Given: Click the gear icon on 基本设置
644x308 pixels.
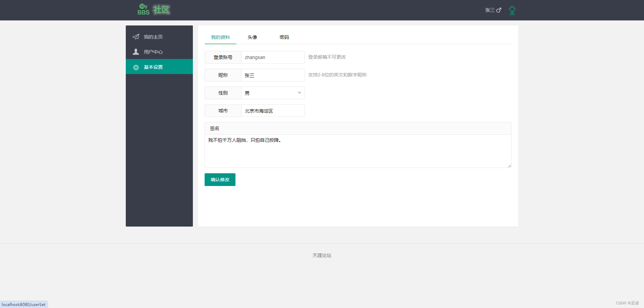Looking at the screenshot, I should pos(136,67).
